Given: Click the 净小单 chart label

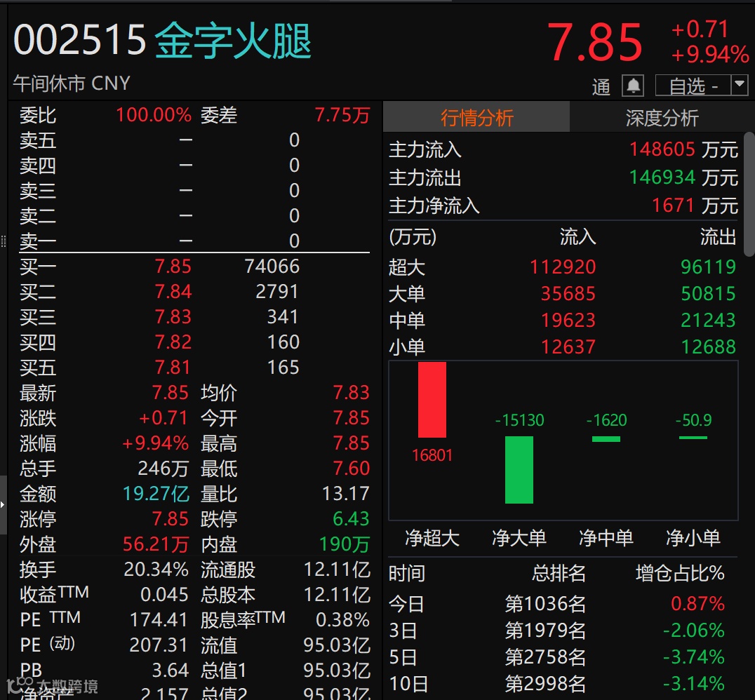Looking at the screenshot, I should [693, 538].
